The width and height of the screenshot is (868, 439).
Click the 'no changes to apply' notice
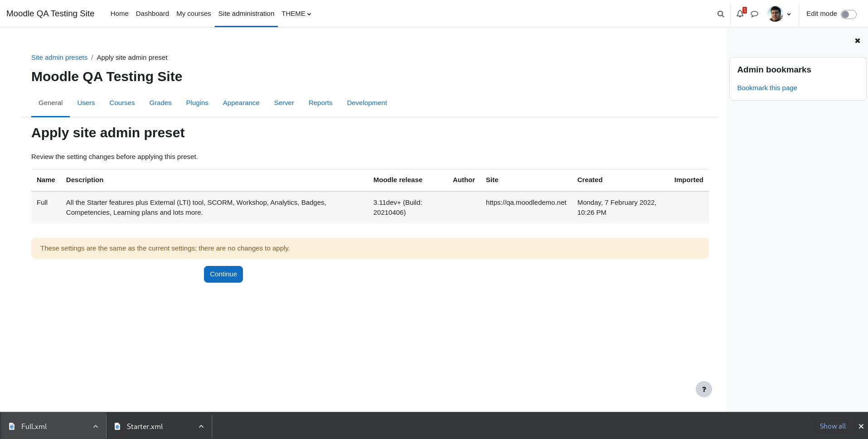pos(370,248)
